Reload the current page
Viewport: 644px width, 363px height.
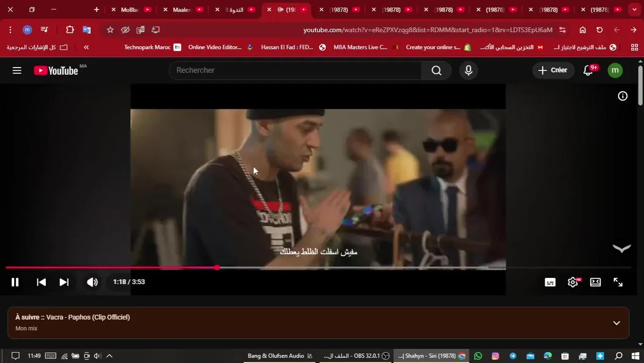(600, 30)
